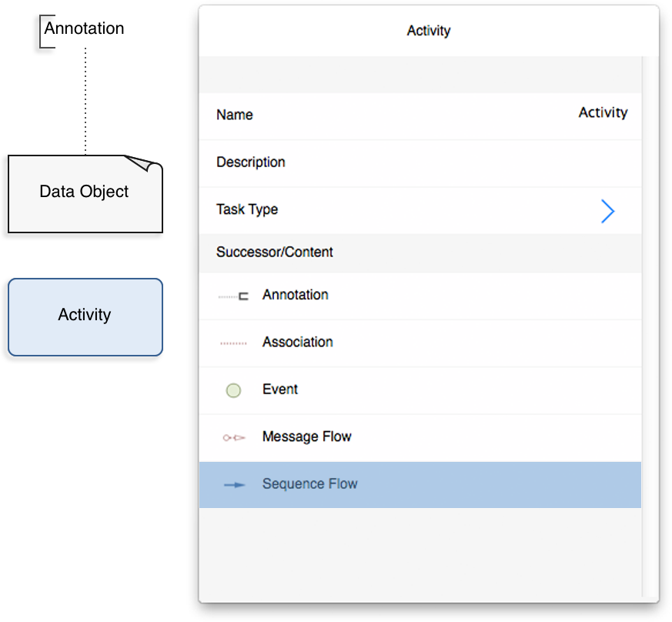
Task: Click the Annotation bracket shape on canvas
Action: click(x=47, y=32)
